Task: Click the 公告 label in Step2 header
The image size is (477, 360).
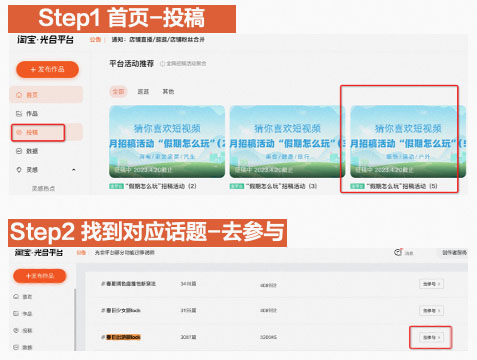Action: pyautogui.click(x=81, y=253)
